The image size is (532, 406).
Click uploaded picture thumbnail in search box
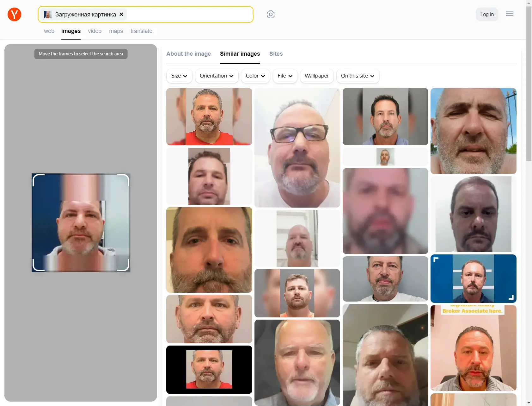tap(48, 15)
